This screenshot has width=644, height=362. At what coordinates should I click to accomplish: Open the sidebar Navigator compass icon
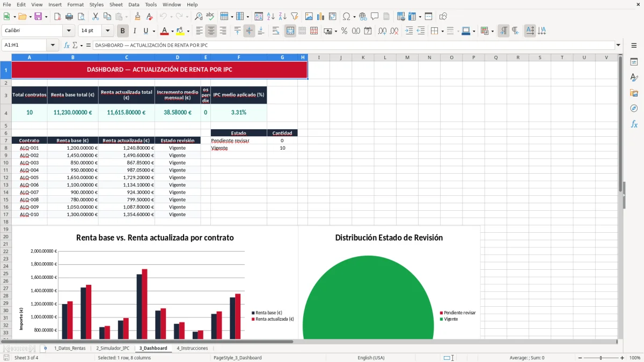(634, 108)
